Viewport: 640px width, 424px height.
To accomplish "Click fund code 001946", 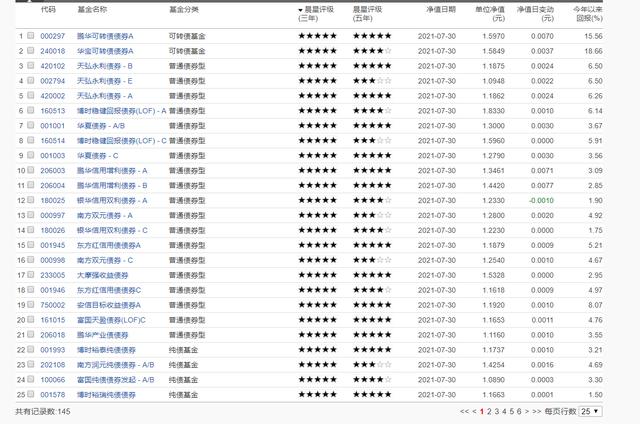I will point(53,291).
